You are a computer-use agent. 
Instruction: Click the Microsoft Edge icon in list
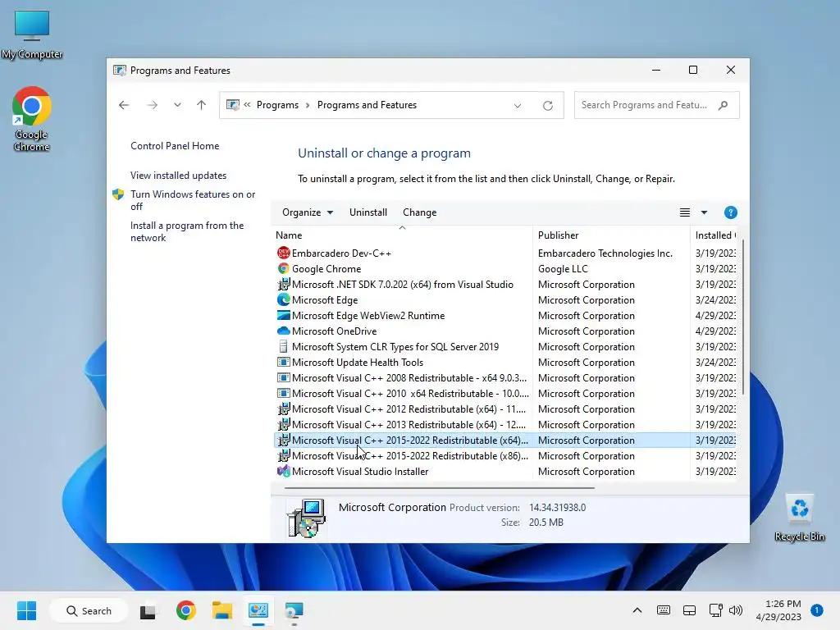coord(283,299)
